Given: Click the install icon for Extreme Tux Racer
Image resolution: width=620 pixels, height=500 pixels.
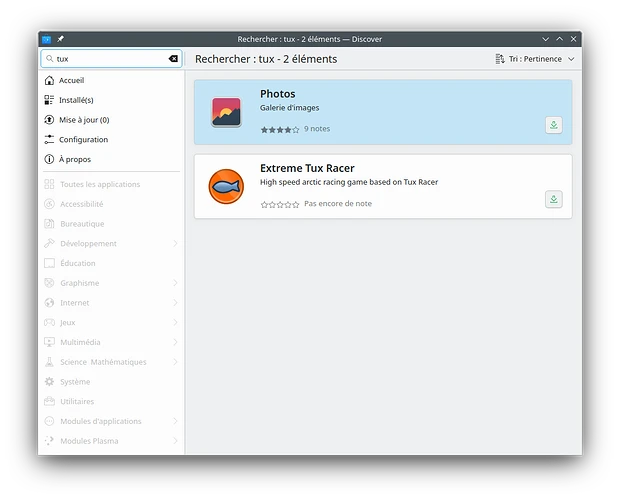Looking at the screenshot, I should [554, 200].
